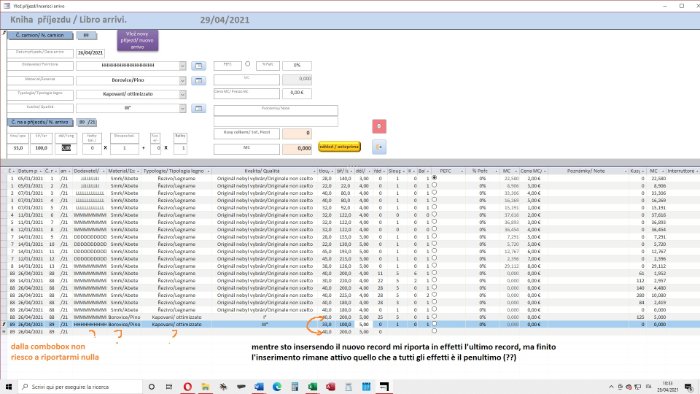Open Access from the taskbar

coord(330,386)
